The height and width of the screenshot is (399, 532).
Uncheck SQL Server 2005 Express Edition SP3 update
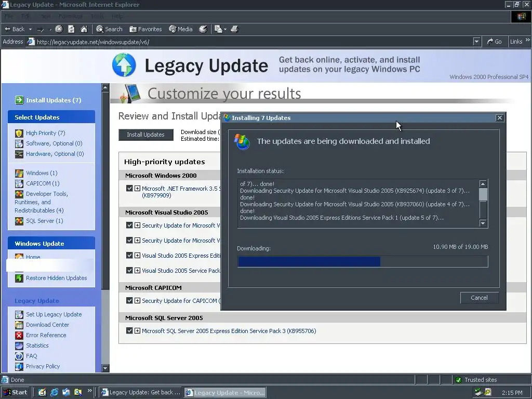click(x=129, y=330)
